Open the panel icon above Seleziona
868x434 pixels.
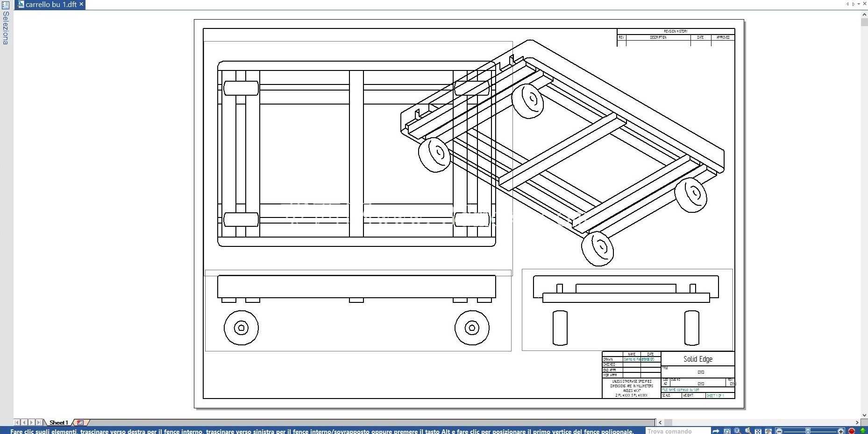6,5
